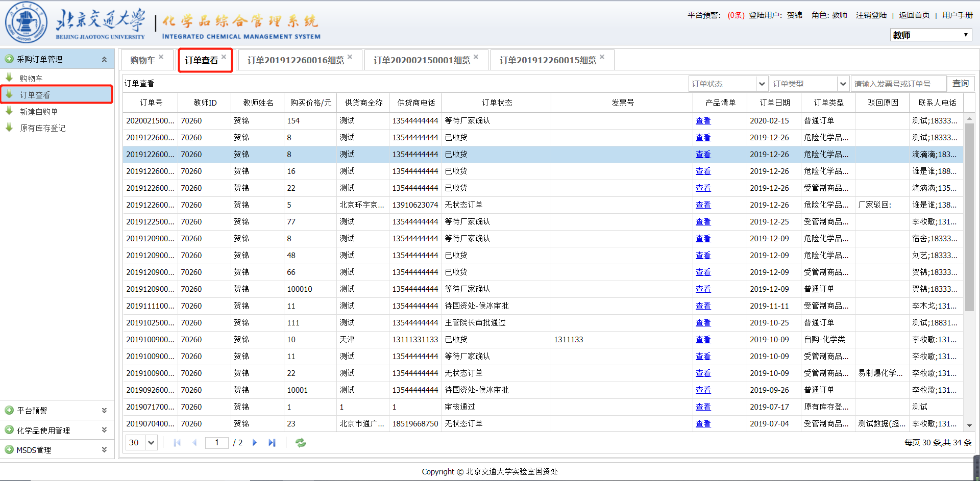Image resolution: width=980 pixels, height=481 pixels.
Task: Click the green refresh icon in pagination bar
Action: click(x=301, y=443)
